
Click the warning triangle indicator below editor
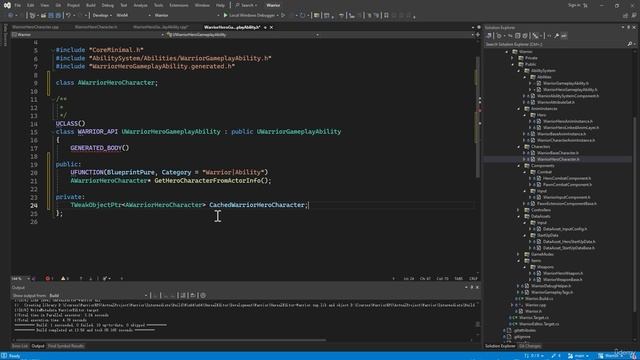pyautogui.click(x=63, y=279)
